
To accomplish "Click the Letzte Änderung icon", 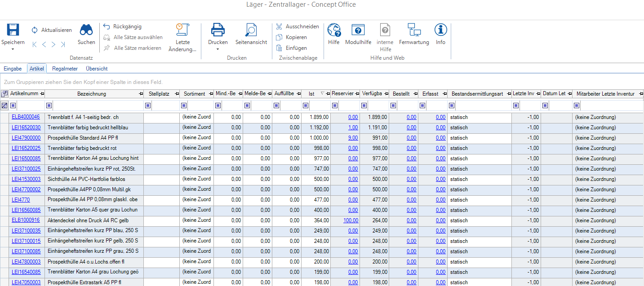I will point(182,30).
